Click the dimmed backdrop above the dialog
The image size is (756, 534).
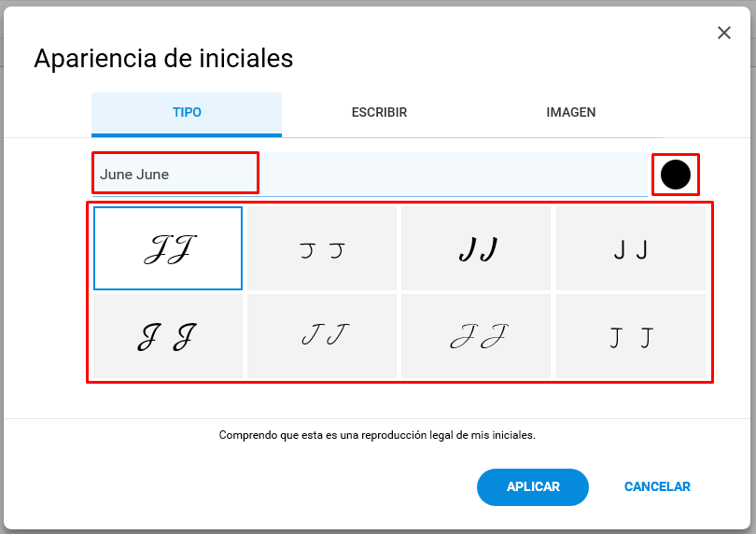tap(378, 3)
